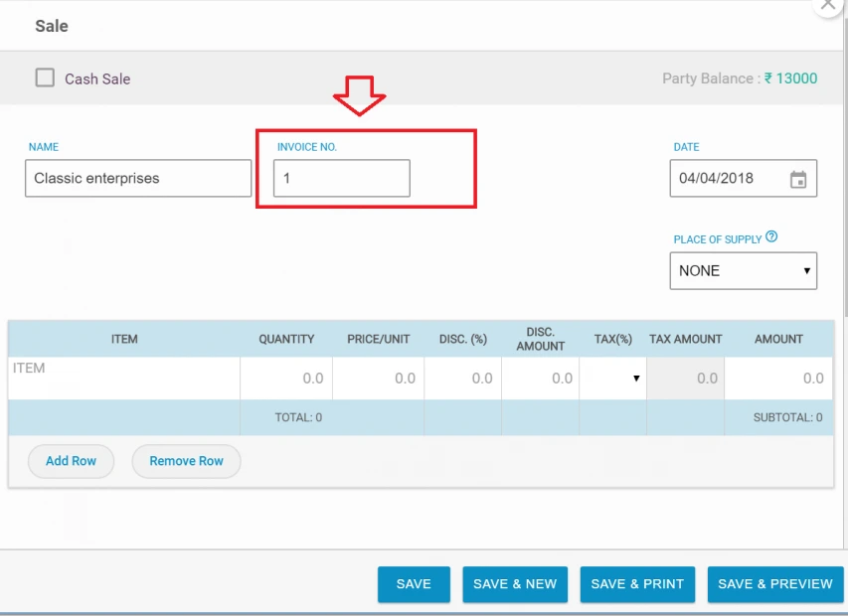Click the Quantity cell in item row
This screenshot has height=616, width=848.
286,379
